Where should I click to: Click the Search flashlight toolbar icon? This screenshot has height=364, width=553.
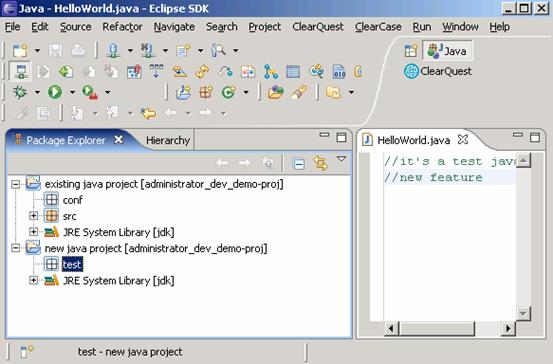(x=218, y=50)
